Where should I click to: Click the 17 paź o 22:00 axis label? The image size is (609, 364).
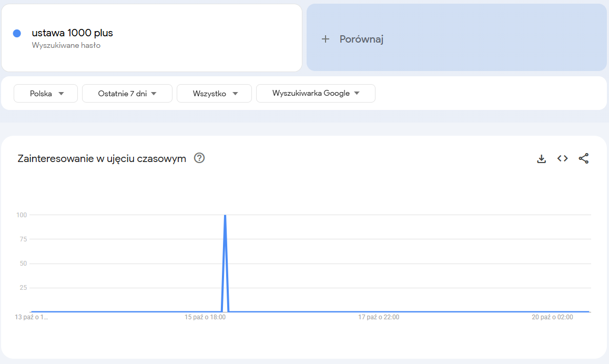tap(379, 317)
